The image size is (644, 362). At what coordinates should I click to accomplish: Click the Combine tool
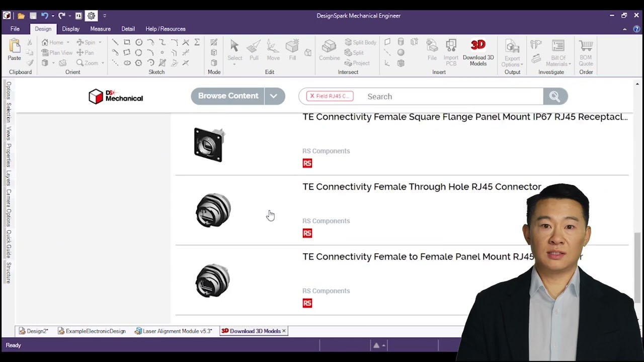(329, 50)
